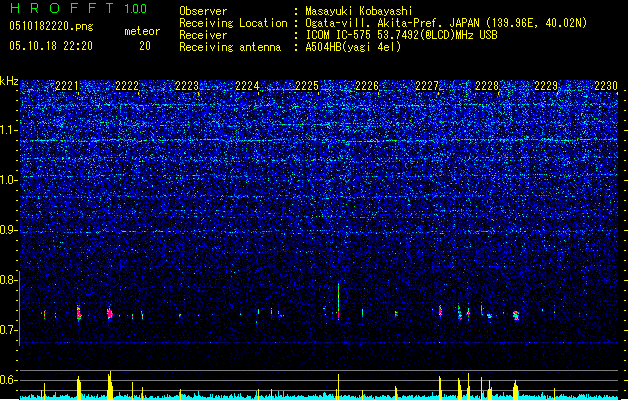The height and width of the screenshot is (400, 629).
Task: Click the 2225 time marker
Action: (307, 86)
